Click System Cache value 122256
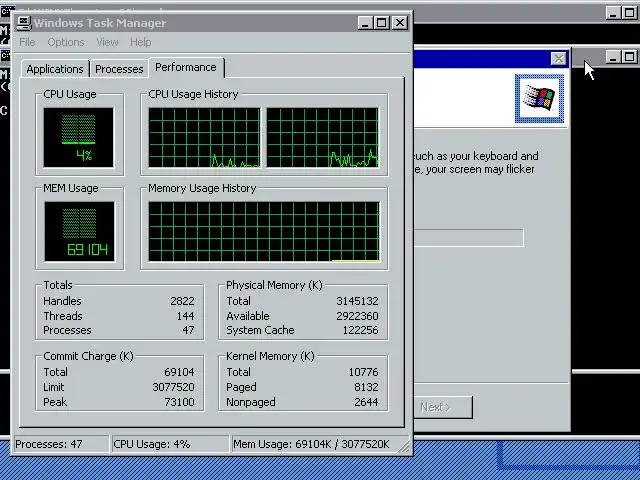 click(x=360, y=330)
